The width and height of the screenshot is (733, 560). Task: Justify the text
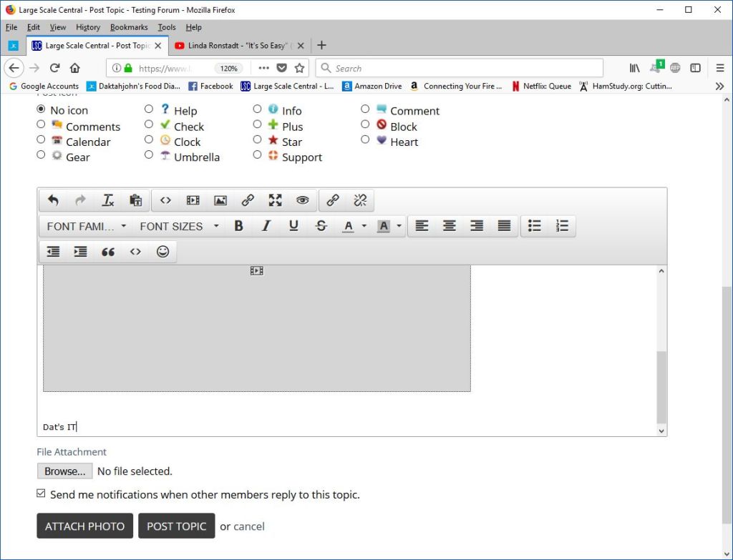pos(504,226)
